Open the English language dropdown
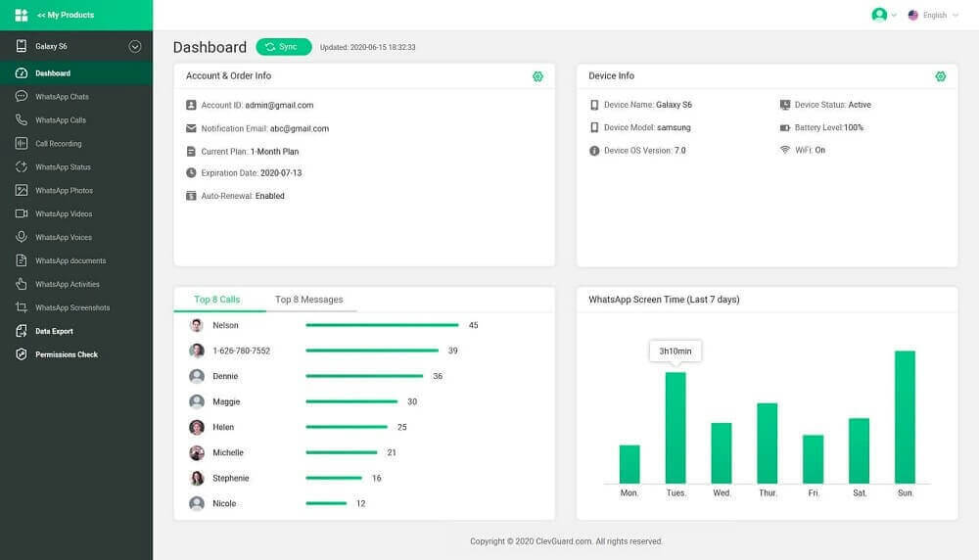Image resolution: width=979 pixels, height=560 pixels. [x=933, y=15]
